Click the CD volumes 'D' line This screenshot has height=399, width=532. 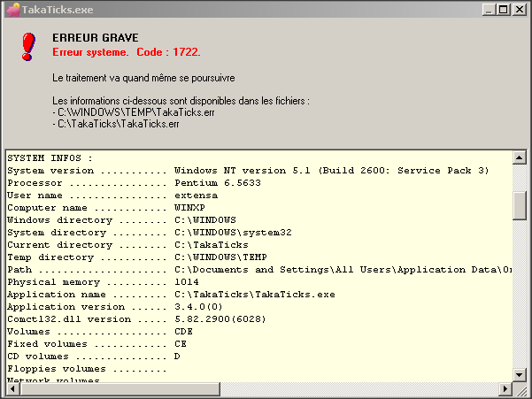pyautogui.click(x=94, y=357)
